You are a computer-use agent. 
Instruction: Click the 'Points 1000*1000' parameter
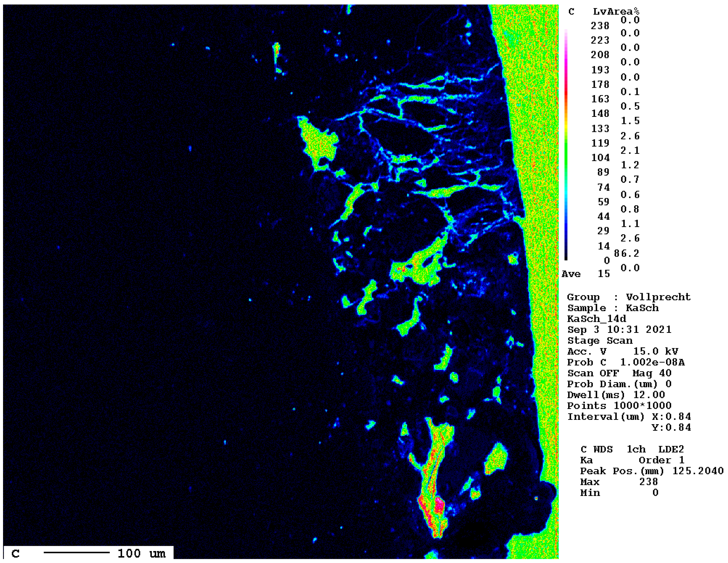pos(619,405)
